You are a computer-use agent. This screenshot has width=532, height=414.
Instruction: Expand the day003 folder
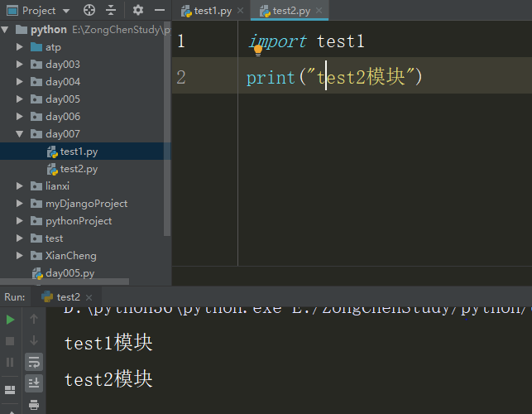pos(20,64)
